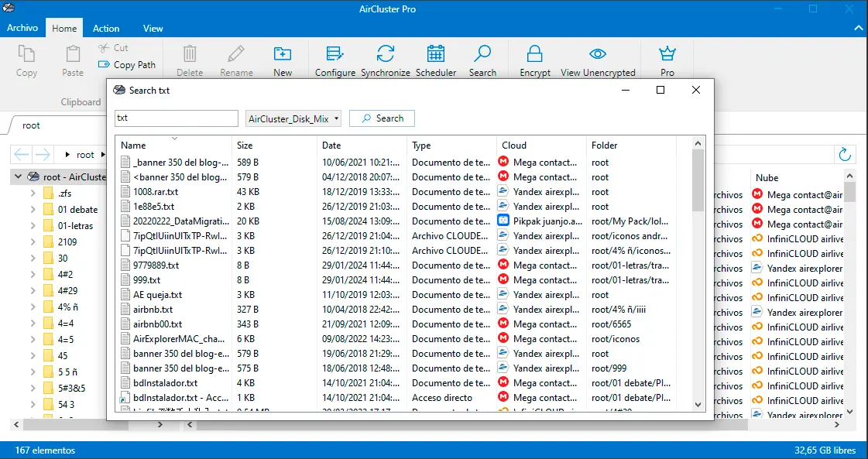Image resolution: width=868 pixels, height=459 pixels.
Task: Switch to the Home ribbon tab
Action: point(64,28)
